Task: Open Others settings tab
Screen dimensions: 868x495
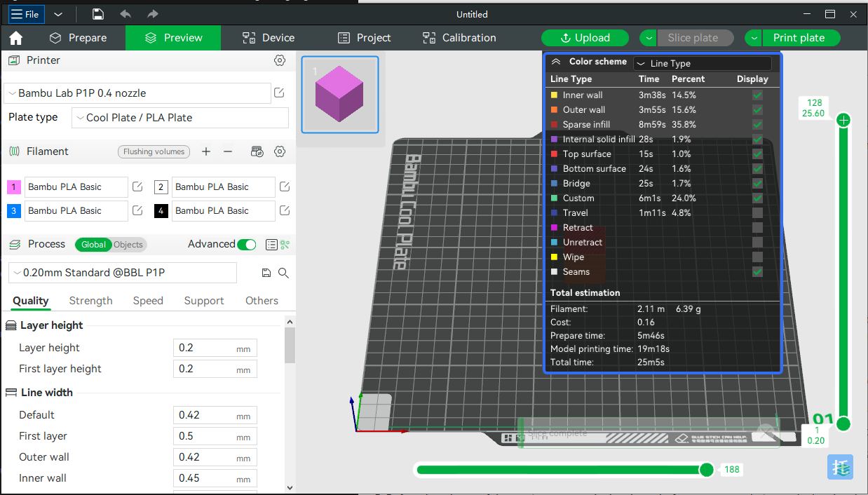Action: pyautogui.click(x=262, y=301)
